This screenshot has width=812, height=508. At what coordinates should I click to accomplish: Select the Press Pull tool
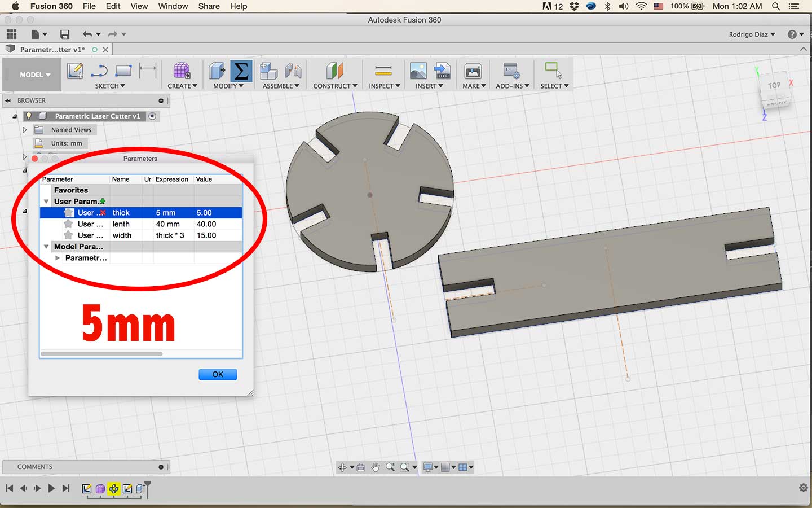(x=217, y=71)
